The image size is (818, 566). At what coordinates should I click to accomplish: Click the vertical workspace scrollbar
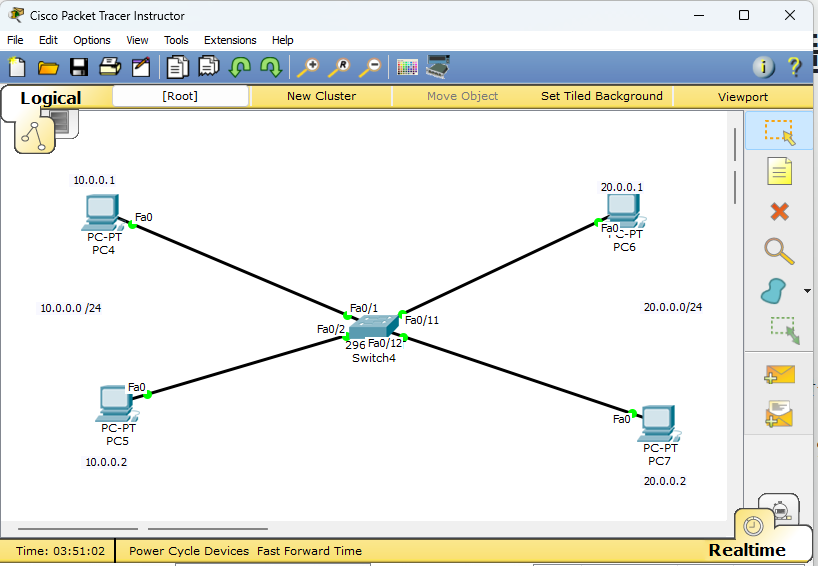(735, 166)
